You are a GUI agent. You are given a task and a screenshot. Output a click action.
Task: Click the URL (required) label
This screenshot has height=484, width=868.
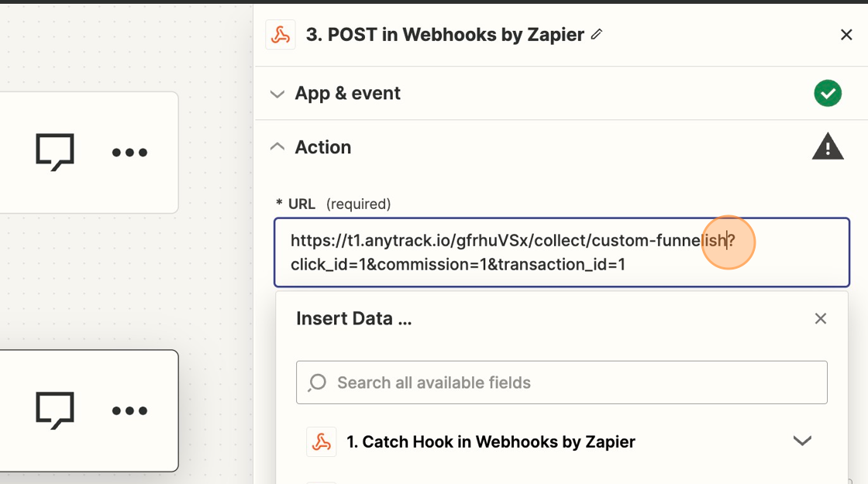click(x=333, y=204)
